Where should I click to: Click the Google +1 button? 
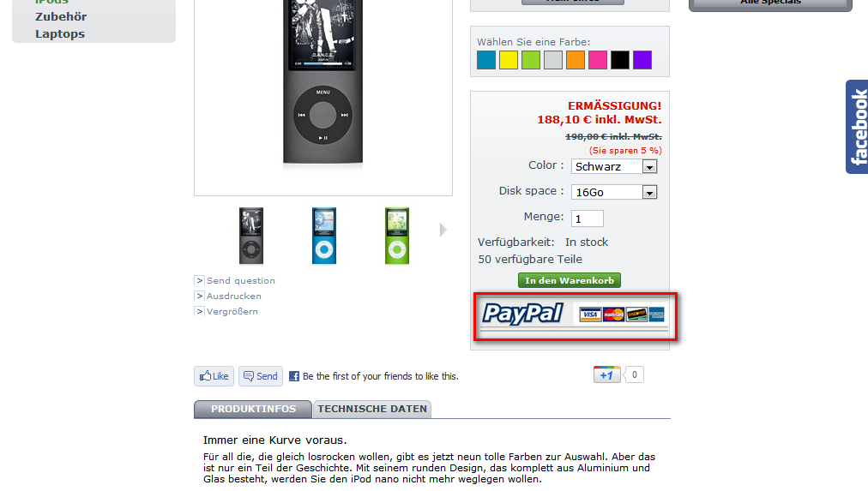click(606, 374)
